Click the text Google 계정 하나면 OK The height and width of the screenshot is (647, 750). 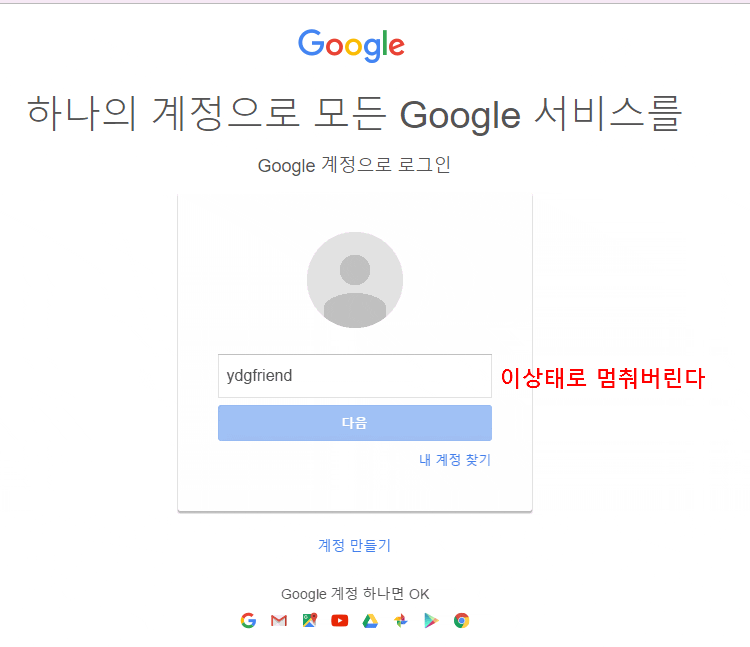[x=355, y=594]
